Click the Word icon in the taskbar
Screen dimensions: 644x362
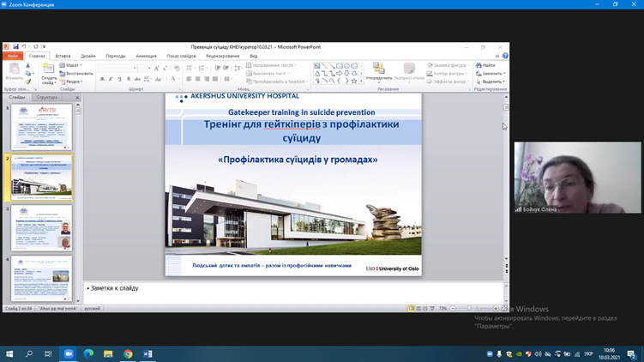click(x=147, y=353)
